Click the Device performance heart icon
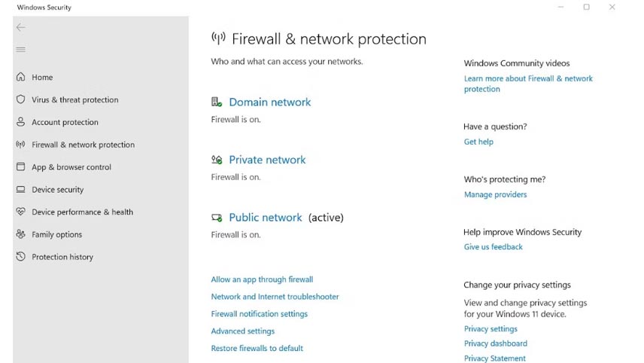This screenshot has width=644, height=363. [x=20, y=212]
